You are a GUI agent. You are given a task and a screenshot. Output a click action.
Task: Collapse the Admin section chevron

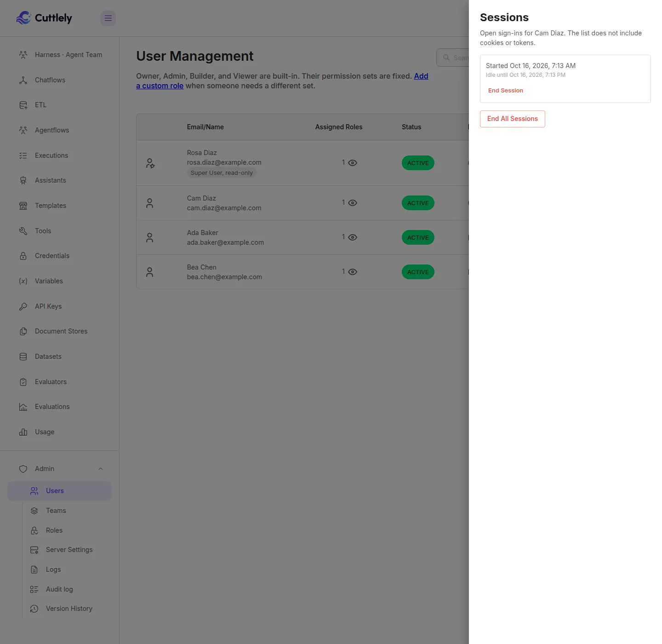click(101, 469)
